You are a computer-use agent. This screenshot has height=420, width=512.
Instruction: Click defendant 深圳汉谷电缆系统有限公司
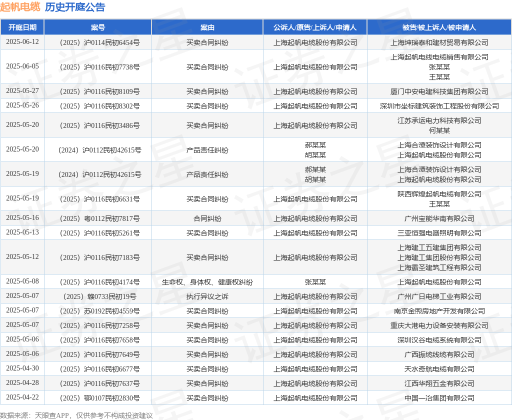[439, 340]
